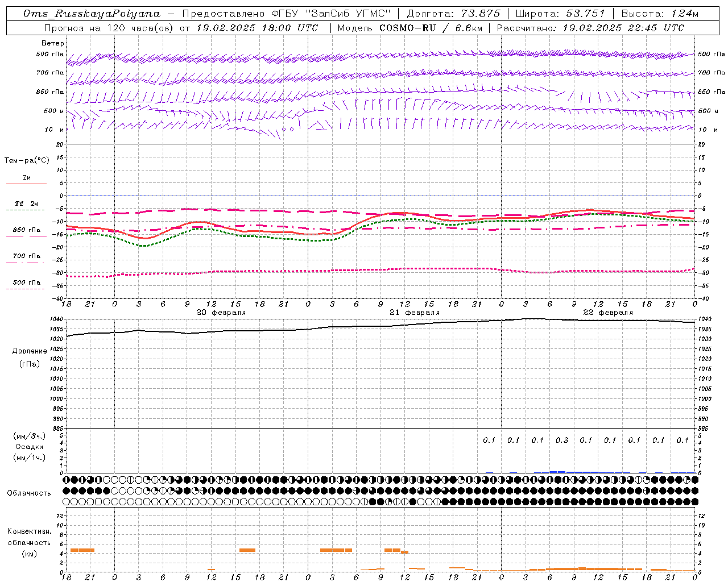Click the 'Давление' pressure panel label

(x=30, y=351)
